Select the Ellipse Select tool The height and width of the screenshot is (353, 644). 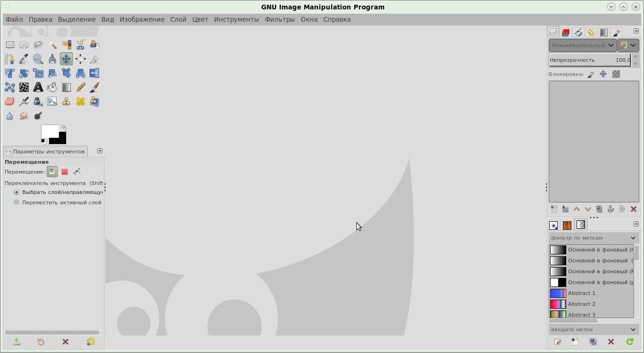pos(24,45)
